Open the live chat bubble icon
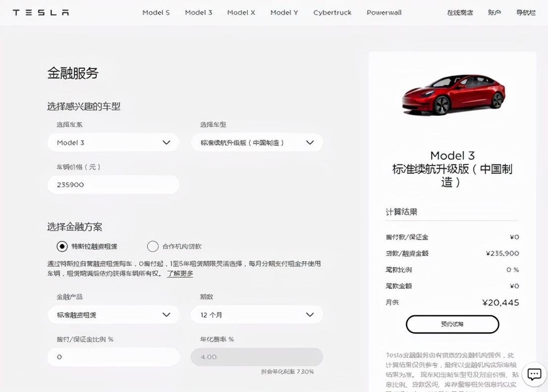Image resolution: width=548 pixels, height=392 pixels. 534,374
